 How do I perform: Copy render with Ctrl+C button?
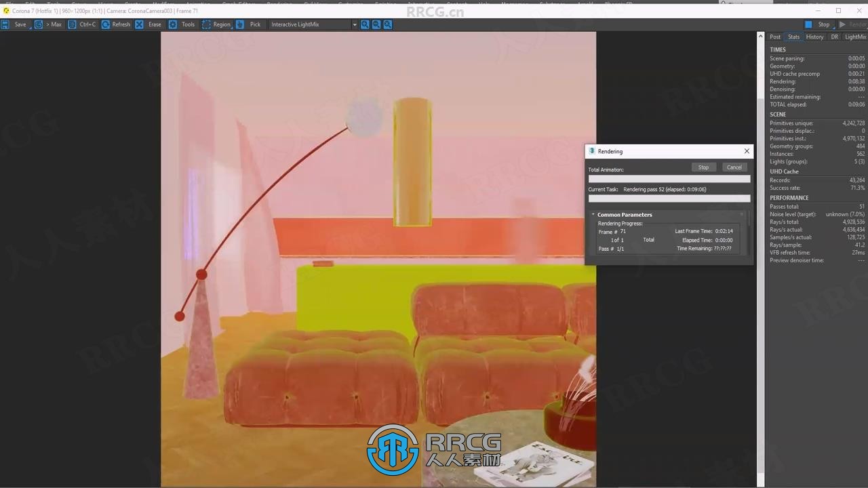(87, 24)
